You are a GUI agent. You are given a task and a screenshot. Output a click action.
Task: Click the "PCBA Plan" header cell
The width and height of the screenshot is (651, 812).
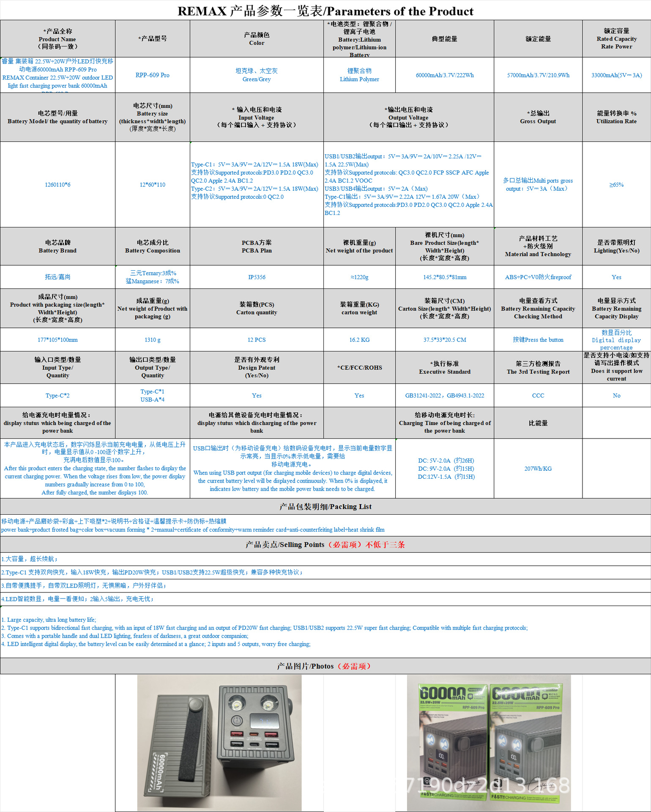coord(257,247)
